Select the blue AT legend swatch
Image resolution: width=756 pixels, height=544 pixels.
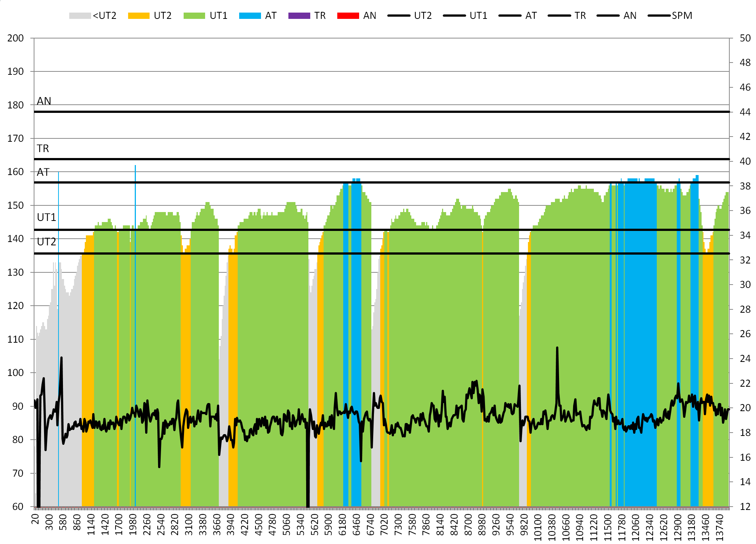(250, 16)
